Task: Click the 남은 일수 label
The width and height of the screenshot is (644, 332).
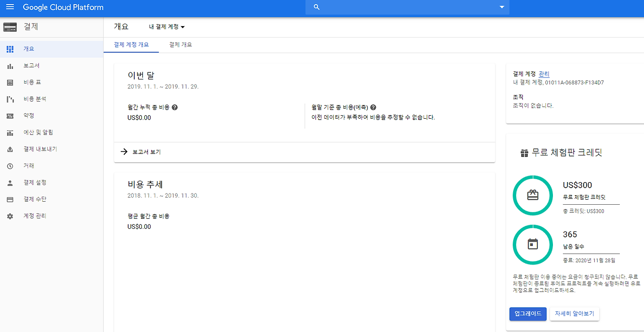Action: (x=574, y=246)
